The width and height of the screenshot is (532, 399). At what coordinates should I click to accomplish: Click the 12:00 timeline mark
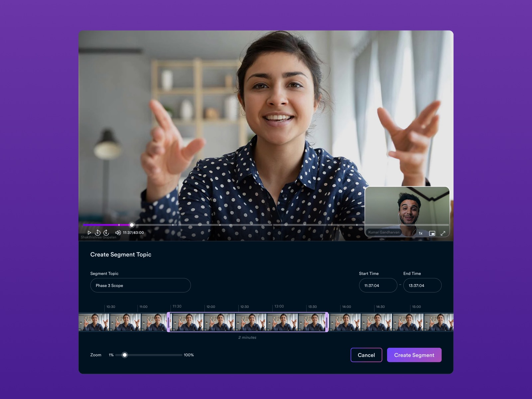tap(210, 307)
